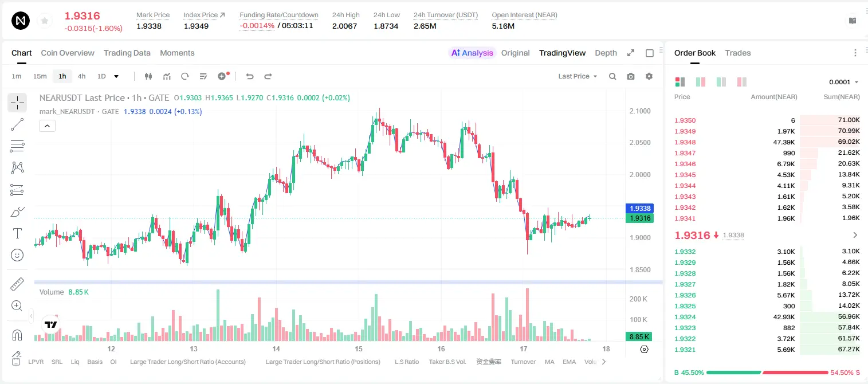Show only sell orders in order book
868x384 pixels.
741,82
